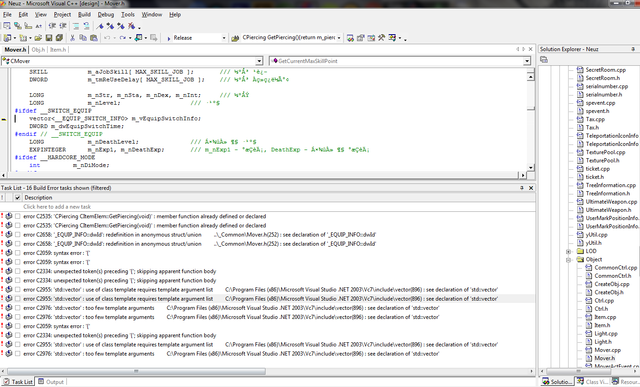Save the current file with floppy icon

[49, 38]
